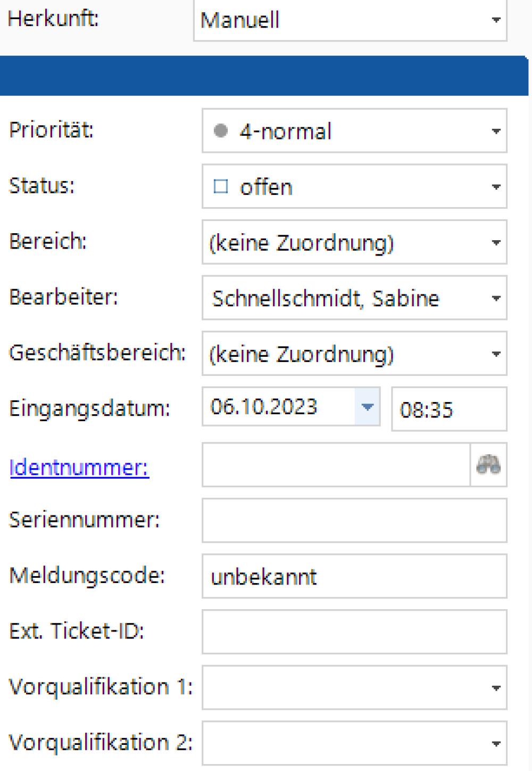The width and height of the screenshot is (532, 771).
Task: Click the binoculars search icon for Identnummer
Action: coord(488,464)
